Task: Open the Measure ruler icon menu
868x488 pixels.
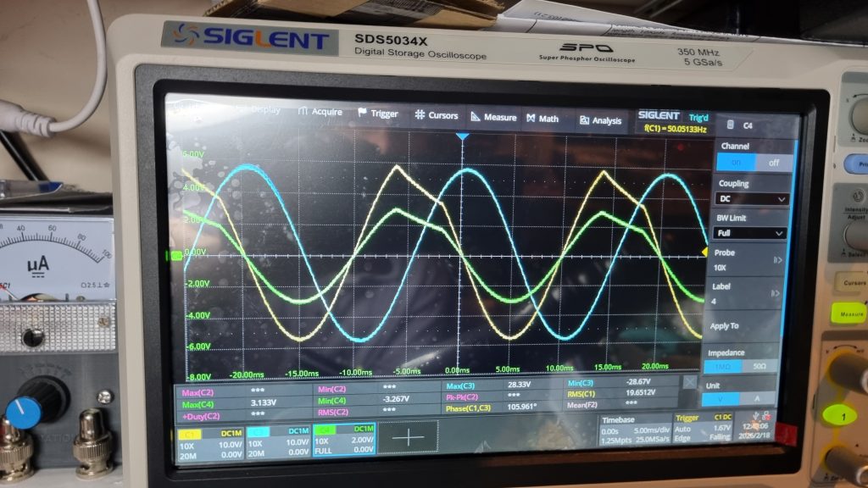Action: 476,117
